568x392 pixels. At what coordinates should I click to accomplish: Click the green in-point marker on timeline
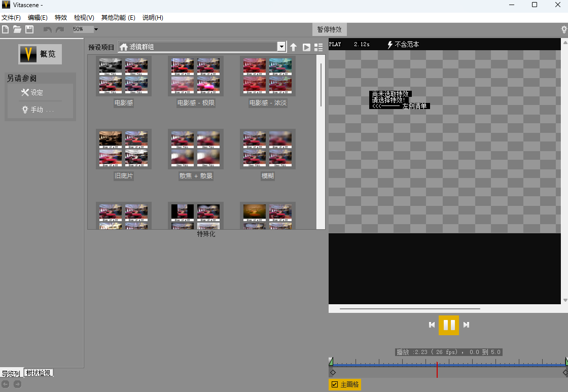pyautogui.click(x=331, y=361)
